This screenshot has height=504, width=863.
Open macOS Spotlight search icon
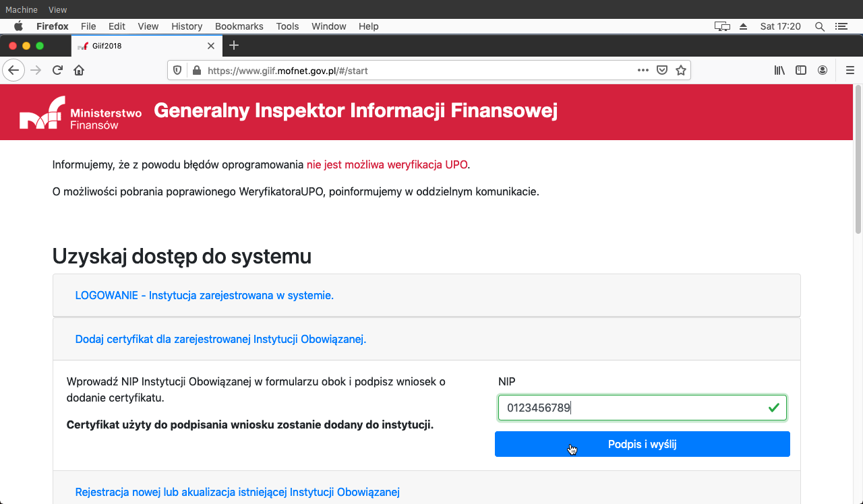pos(820,26)
